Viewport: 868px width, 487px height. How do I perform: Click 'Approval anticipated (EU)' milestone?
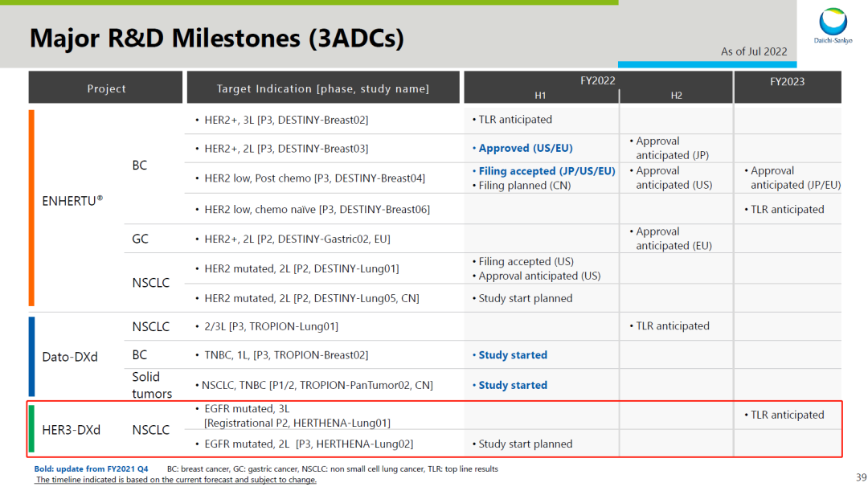tap(674, 239)
